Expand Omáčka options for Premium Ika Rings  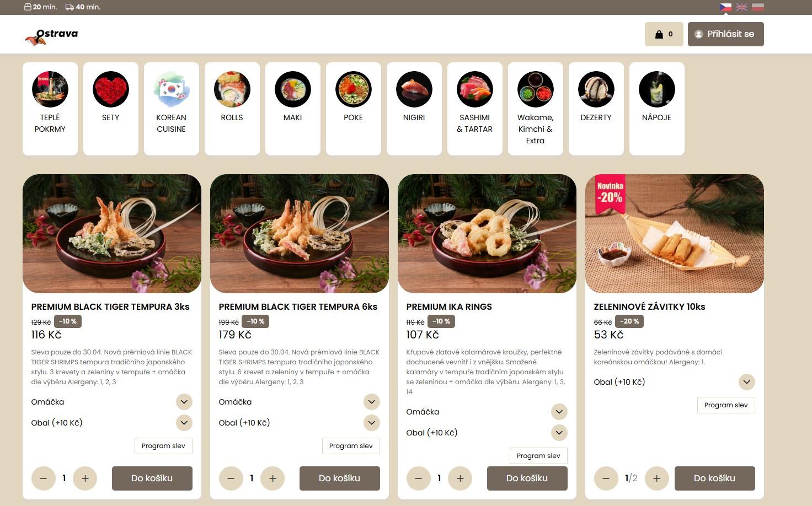click(559, 412)
